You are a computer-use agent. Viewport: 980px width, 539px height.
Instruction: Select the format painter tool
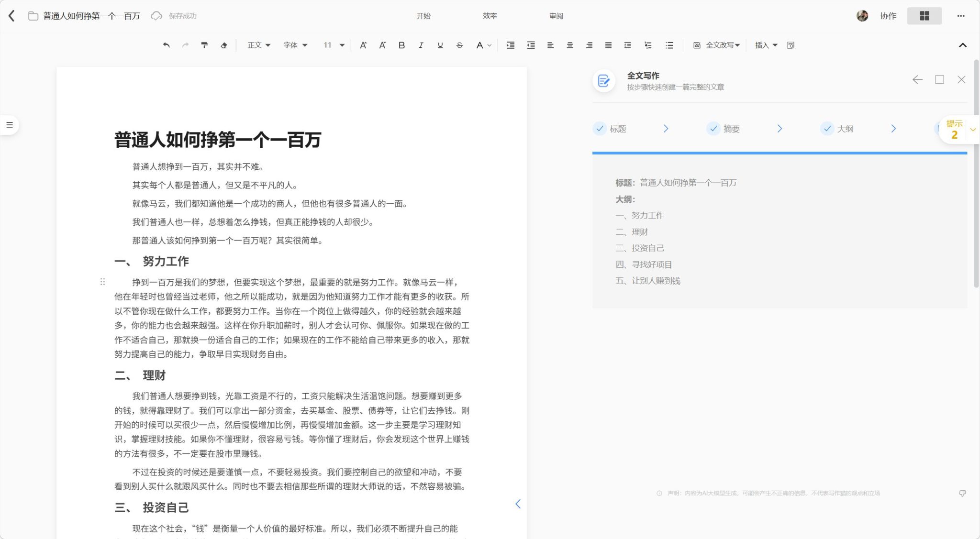pyautogui.click(x=204, y=45)
